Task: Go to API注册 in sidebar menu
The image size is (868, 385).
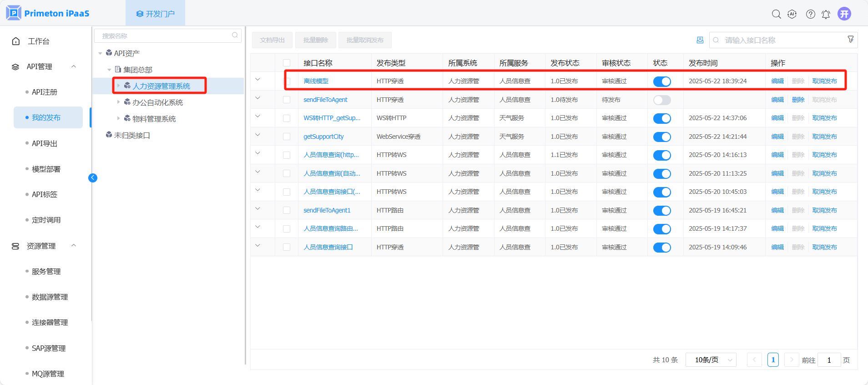Action: [x=45, y=92]
